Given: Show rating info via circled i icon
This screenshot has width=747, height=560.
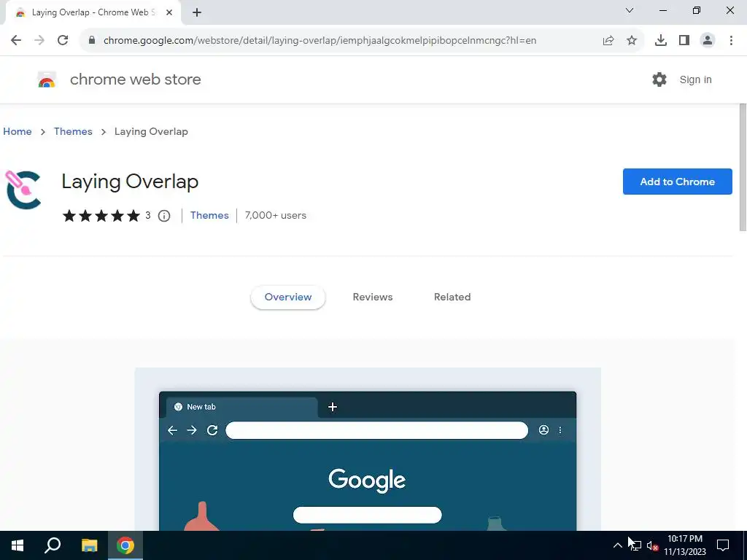Looking at the screenshot, I should [x=164, y=216].
